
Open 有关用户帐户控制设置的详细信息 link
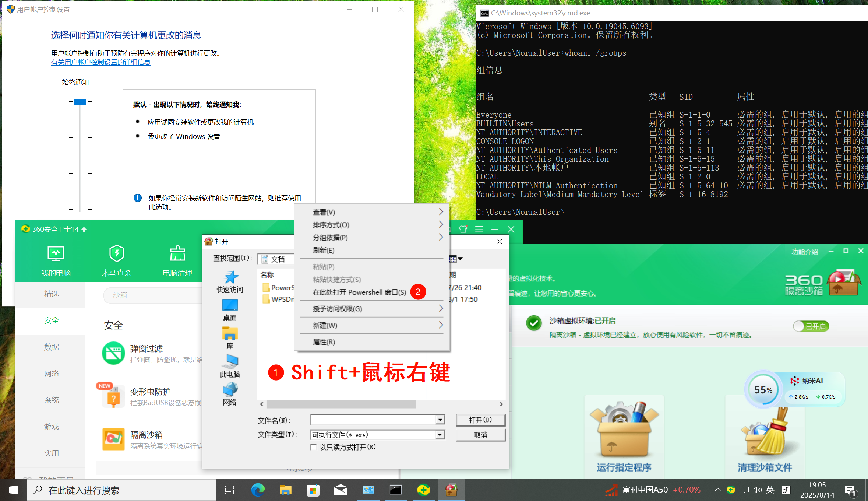coord(100,62)
